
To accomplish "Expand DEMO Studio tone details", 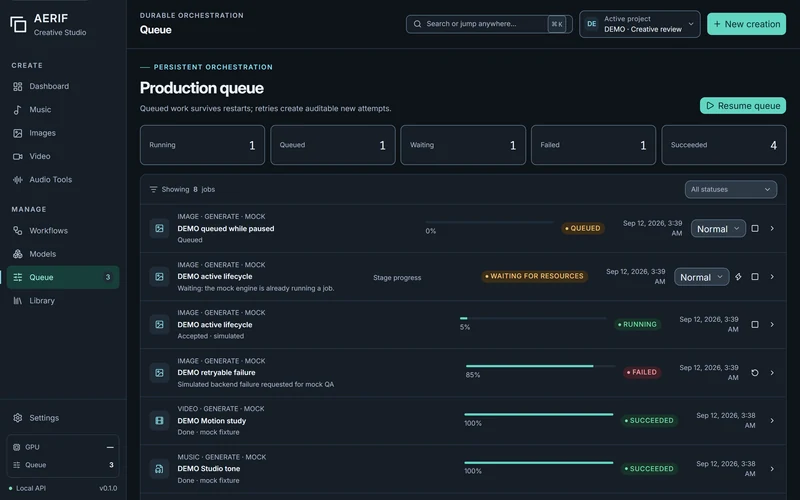I will 772,469.
